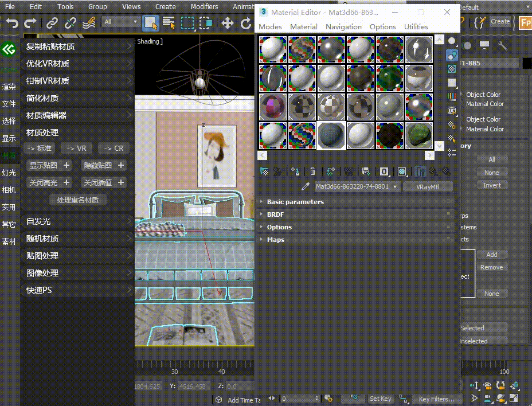
Task: Enable Backlight icon beside sample slots
Action: click(x=452, y=55)
